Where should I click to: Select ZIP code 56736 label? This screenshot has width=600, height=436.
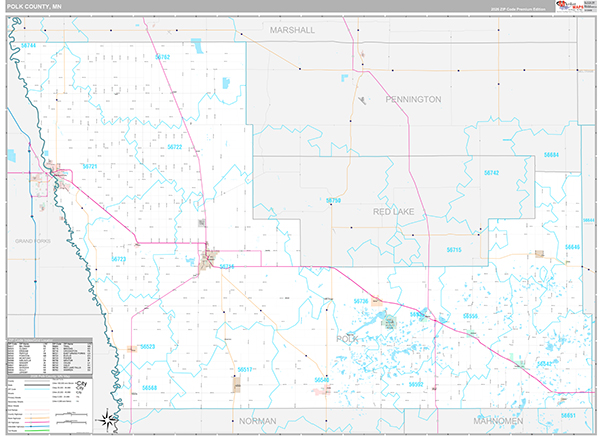click(361, 302)
